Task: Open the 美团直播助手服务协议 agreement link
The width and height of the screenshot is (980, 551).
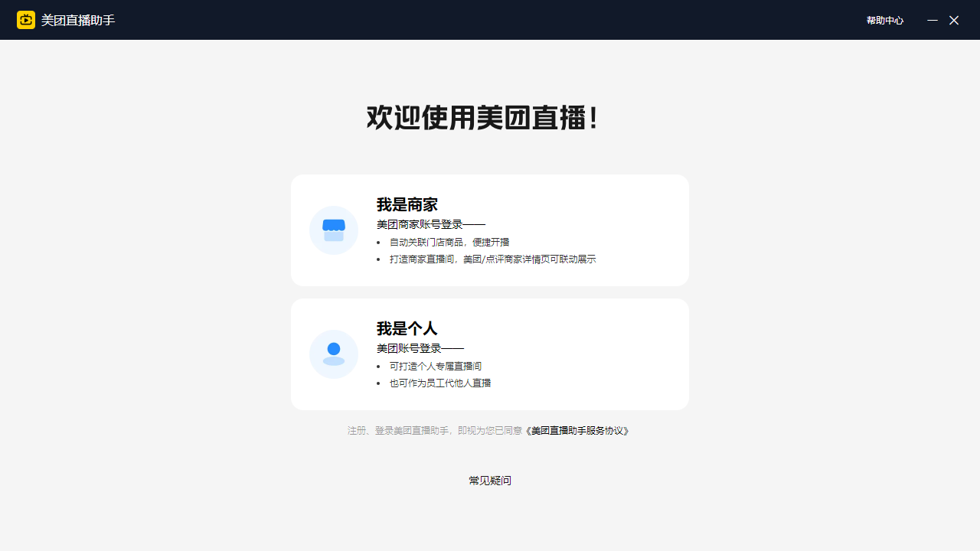Action: pyautogui.click(x=577, y=431)
